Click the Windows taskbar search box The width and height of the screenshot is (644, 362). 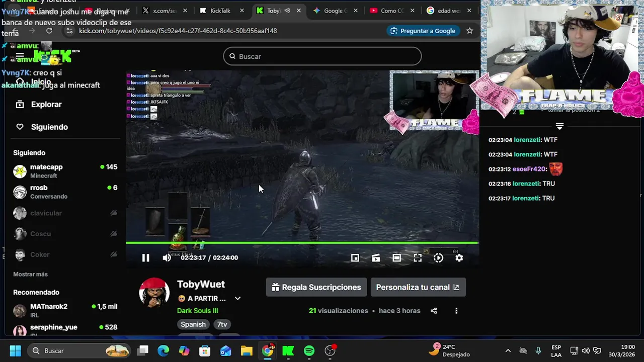pos(79,350)
